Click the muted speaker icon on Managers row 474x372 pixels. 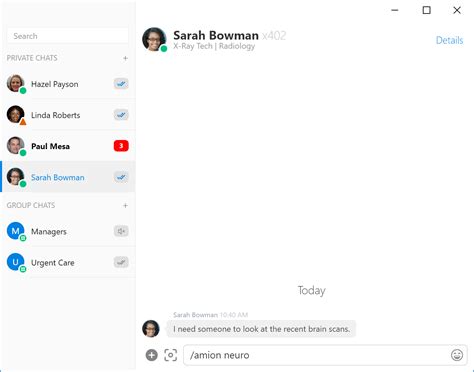[x=121, y=231]
